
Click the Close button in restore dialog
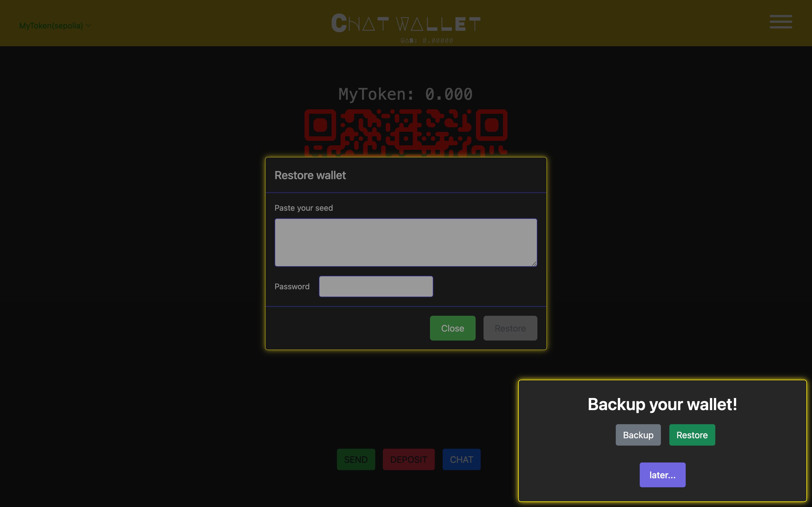pyautogui.click(x=453, y=328)
